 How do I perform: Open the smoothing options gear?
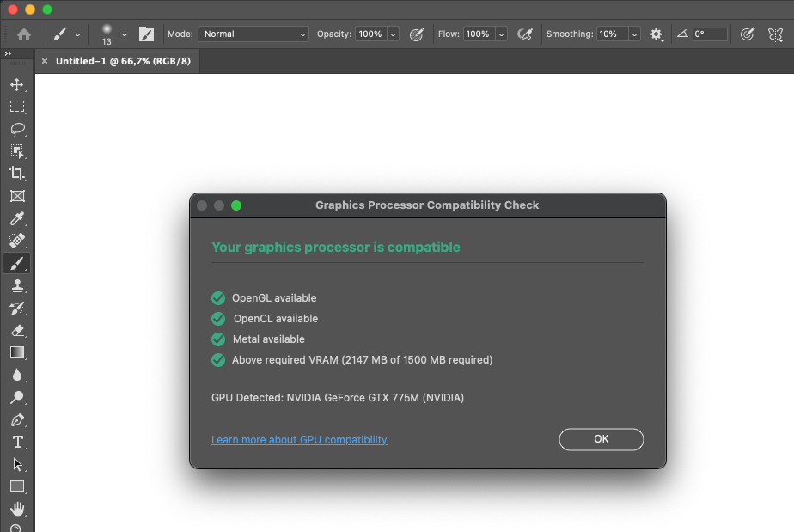(x=657, y=34)
